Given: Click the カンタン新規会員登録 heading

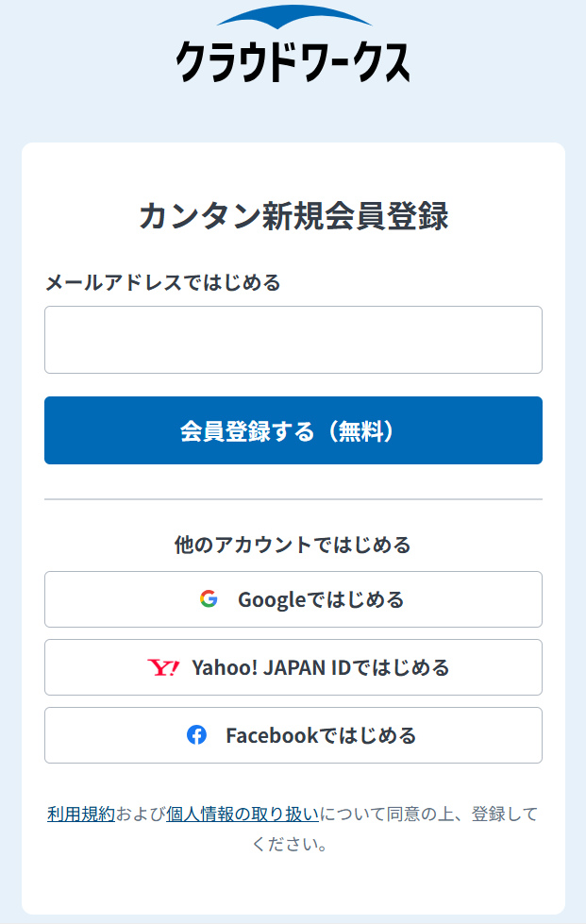Looking at the screenshot, I should tap(293, 216).
